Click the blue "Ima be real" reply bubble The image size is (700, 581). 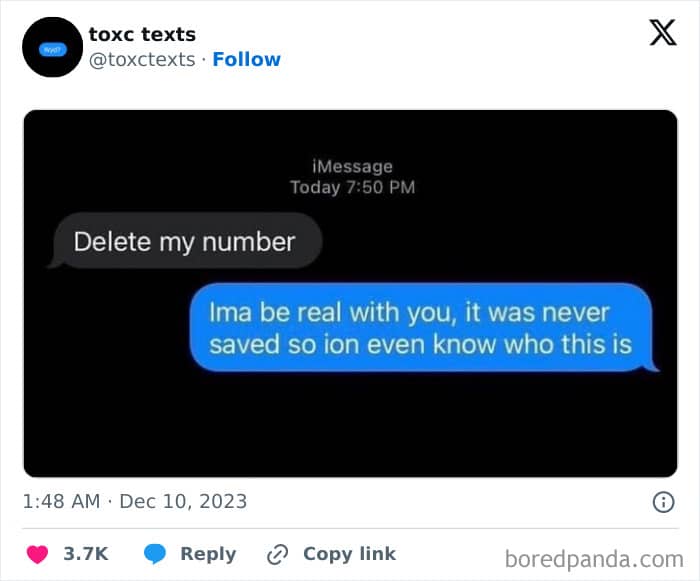tap(421, 328)
